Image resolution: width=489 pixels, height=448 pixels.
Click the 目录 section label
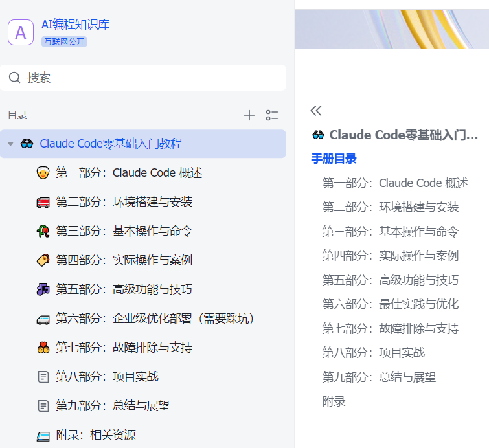click(x=17, y=115)
